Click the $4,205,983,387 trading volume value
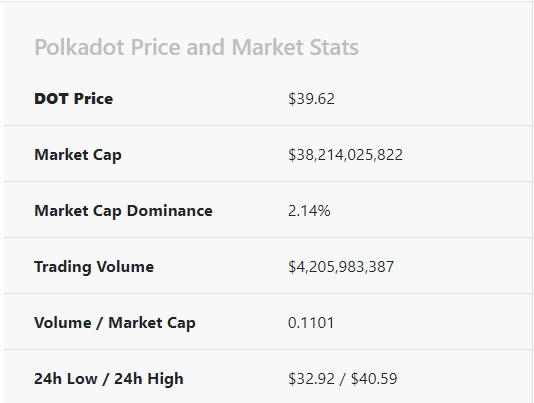The height and width of the screenshot is (403, 534). tap(341, 266)
